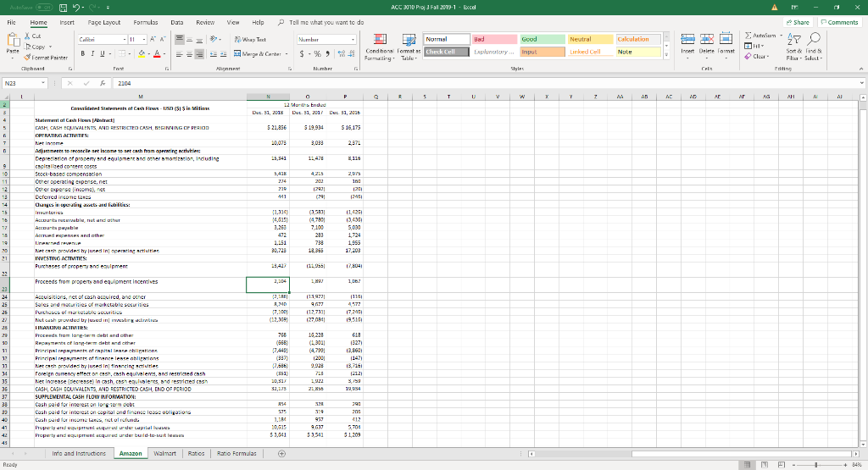Apply the Neutral cell style
Image resolution: width=868 pixels, height=470 pixels.
tap(591, 39)
